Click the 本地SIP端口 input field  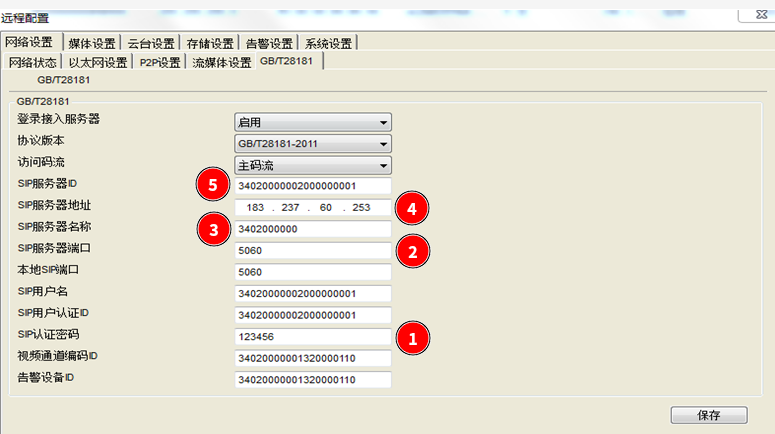[312, 272]
